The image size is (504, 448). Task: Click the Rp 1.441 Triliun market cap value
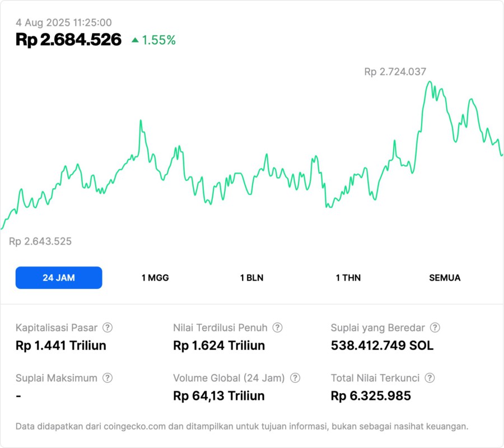61,346
